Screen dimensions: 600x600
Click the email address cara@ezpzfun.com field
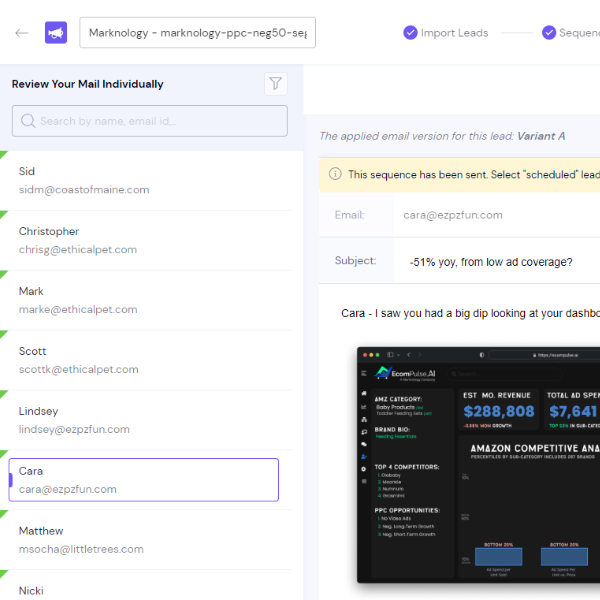point(453,215)
